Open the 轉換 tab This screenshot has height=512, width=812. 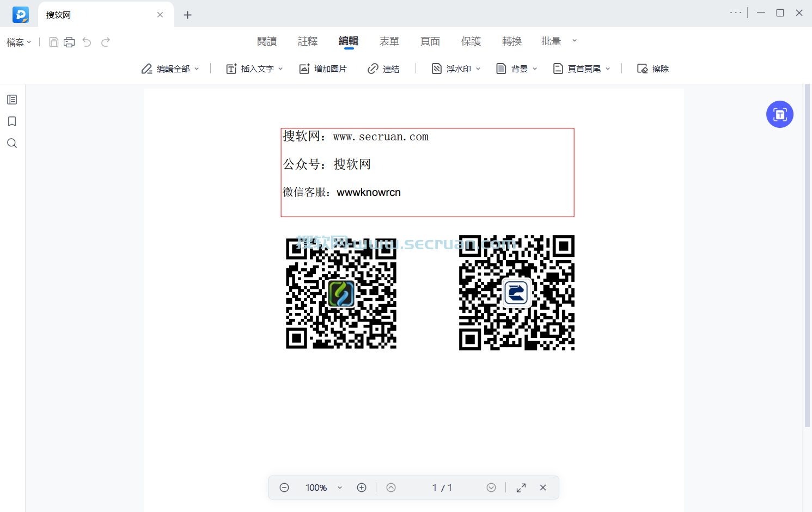coord(512,41)
